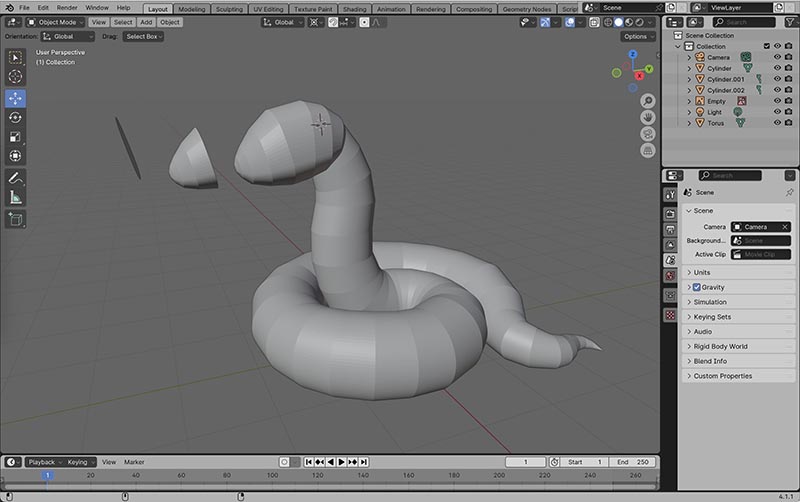Toggle camera view with the viewport camera icon
This screenshot has width=800, height=502.
click(648, 133)
